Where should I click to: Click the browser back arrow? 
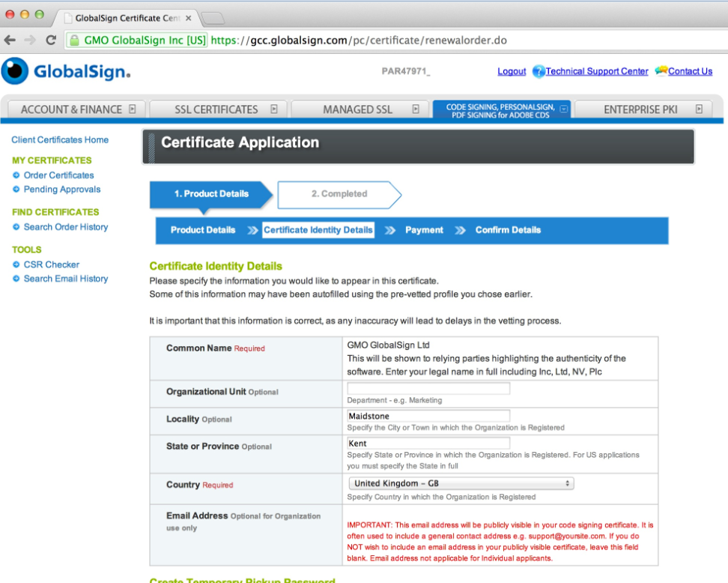coord(10,40)
